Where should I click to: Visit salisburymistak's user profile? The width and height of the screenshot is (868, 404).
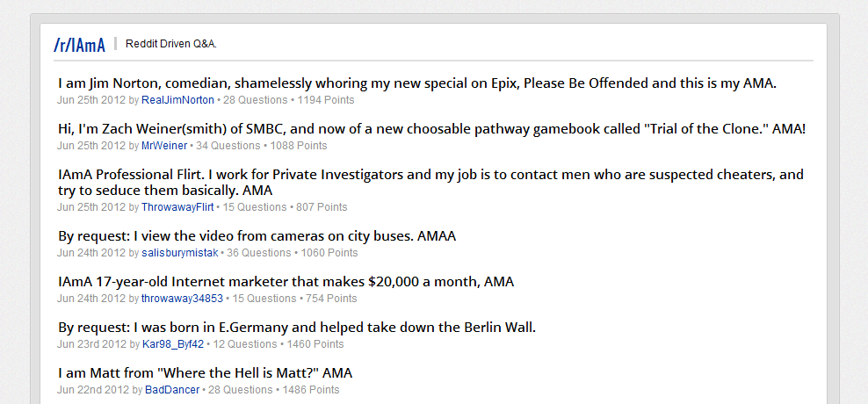(180, 253)
